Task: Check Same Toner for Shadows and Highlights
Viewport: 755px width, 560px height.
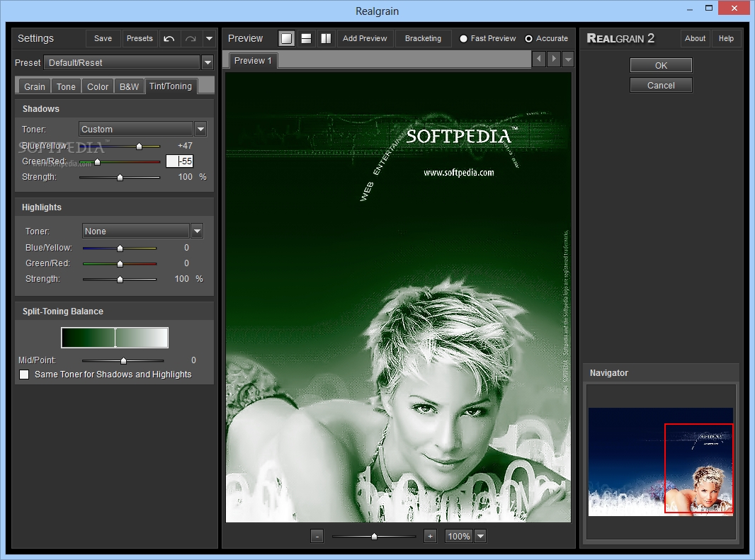Action: tap(24, 374)
